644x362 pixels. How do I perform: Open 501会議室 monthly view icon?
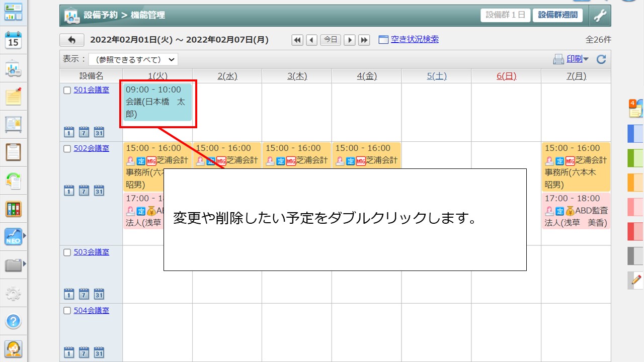click(99, 132)
